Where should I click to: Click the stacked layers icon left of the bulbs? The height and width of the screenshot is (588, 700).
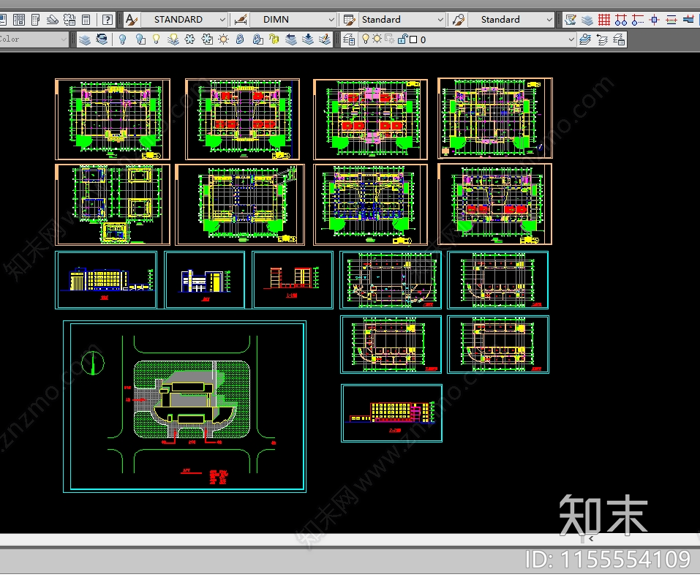point(85,39)
